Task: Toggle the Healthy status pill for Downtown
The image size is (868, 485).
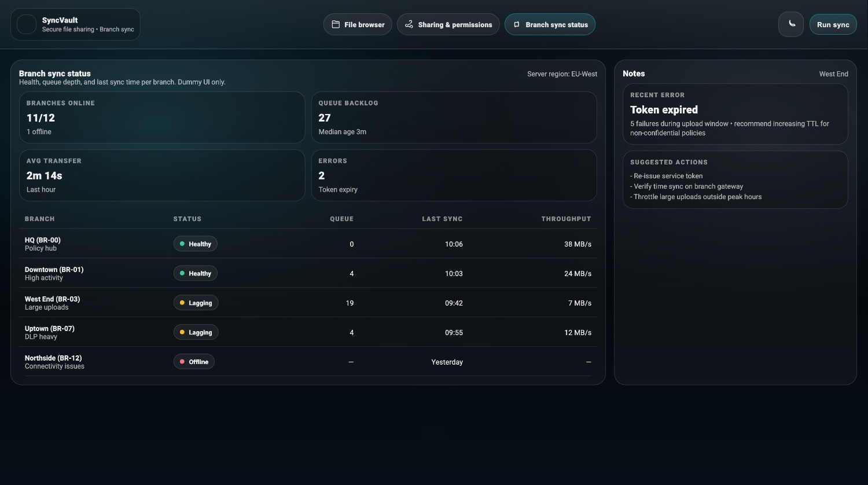Action: coord(195,273)
